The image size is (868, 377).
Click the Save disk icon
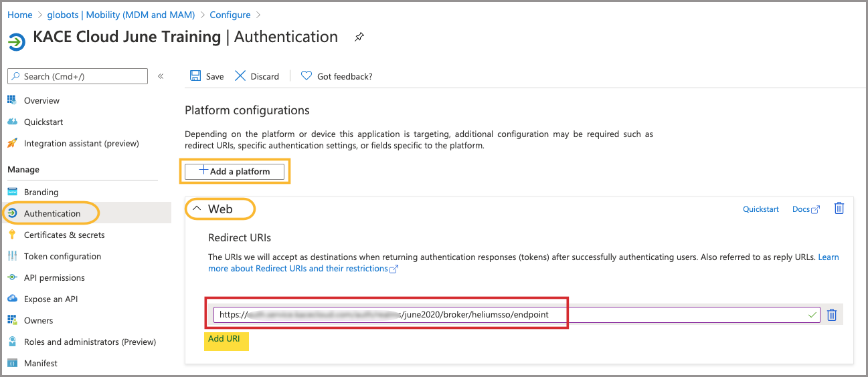195,76
